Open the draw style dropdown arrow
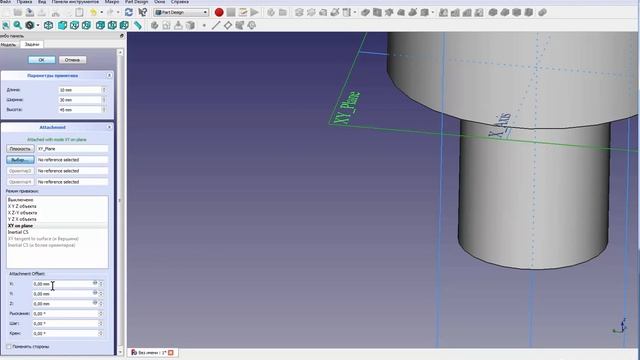Image resolution: width=640 pixels, height=360 pixels. pyautogui.click(x=38, y=25)
